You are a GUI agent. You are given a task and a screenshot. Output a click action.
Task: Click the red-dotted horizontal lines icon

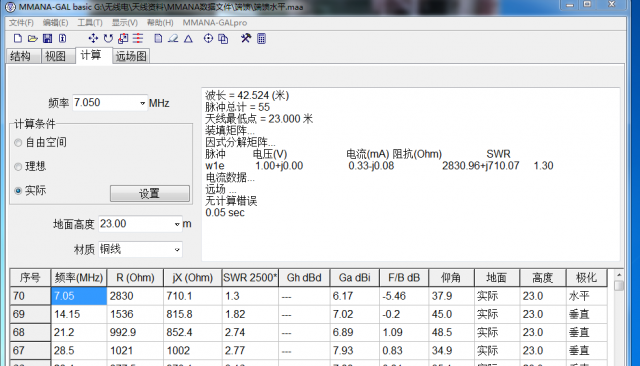138,39
